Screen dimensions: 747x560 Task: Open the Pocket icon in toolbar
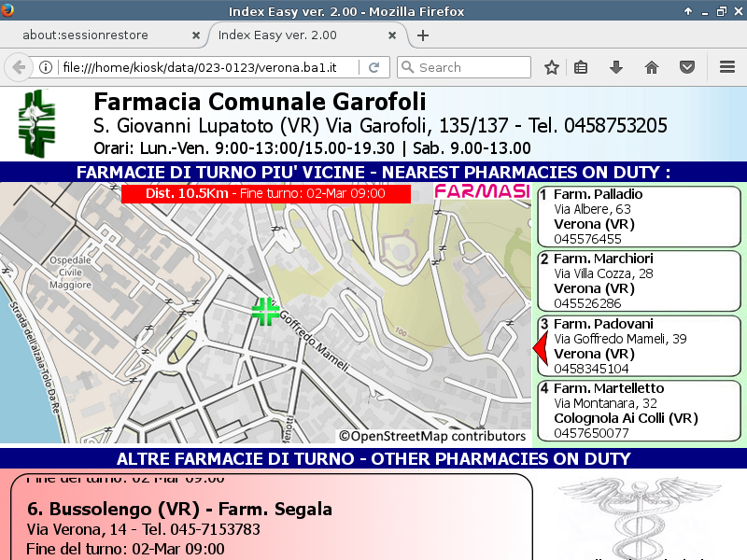tap(687, 67)
